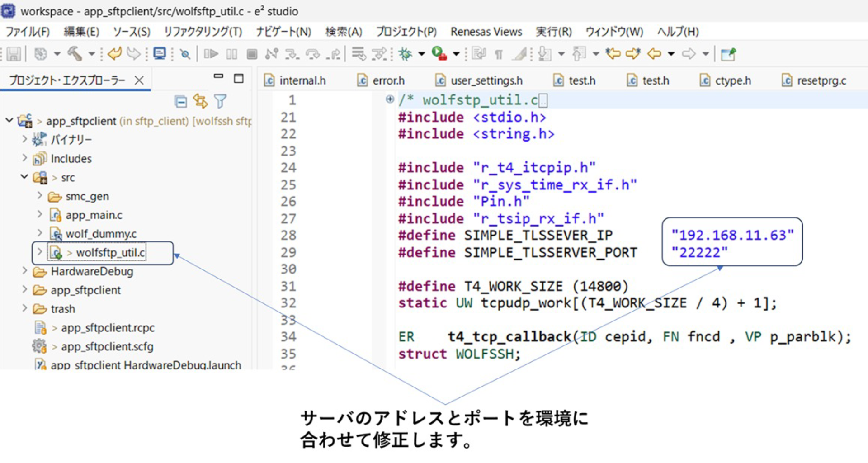Viewport: 868px width, 463px height.
Task: Expand the HardwareDebug folder
Action: [x=25, y=271]
